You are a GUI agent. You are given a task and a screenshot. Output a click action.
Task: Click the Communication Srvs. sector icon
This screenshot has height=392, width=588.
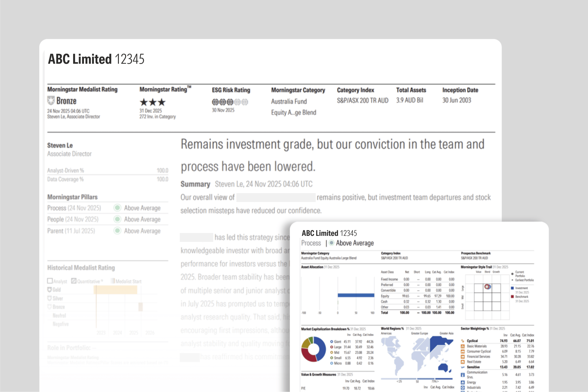pos(463,375)
